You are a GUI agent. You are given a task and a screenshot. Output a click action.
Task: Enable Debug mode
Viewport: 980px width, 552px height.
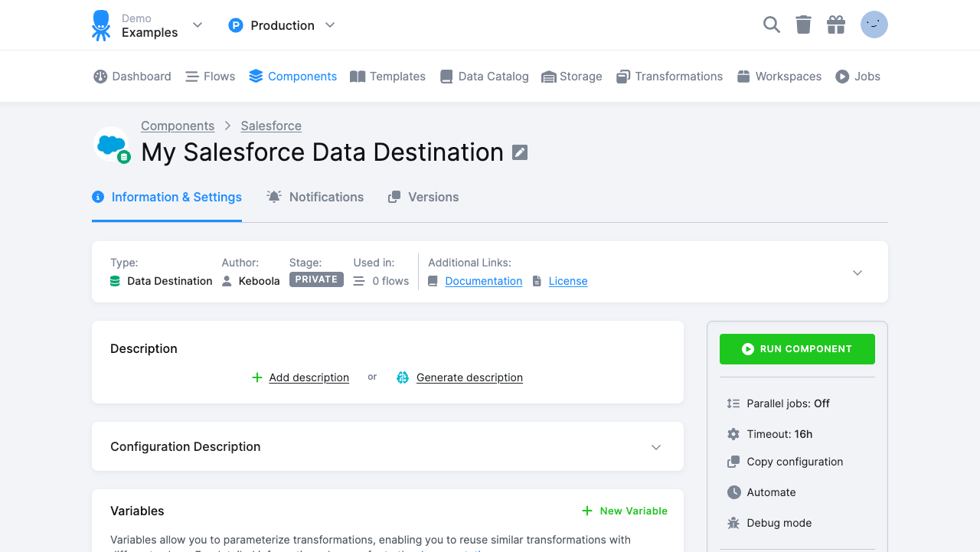pos(779,523)
